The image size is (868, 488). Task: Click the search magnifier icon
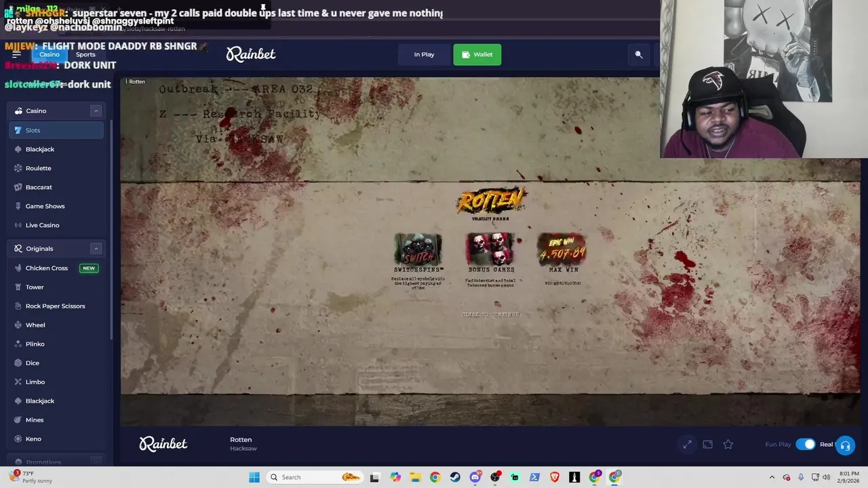coord(639,54)
